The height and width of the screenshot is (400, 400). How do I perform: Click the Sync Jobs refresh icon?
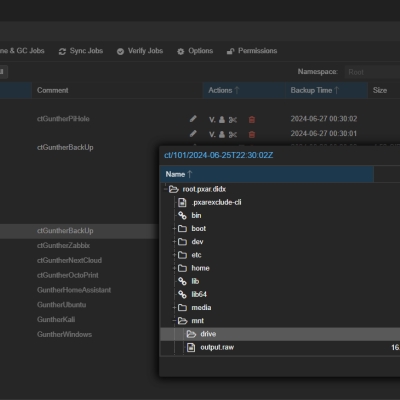pyautogui.click(x=62, y=52)
